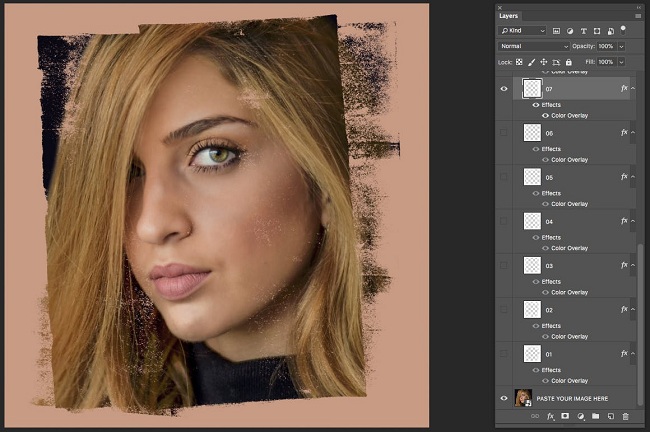Viewport: 650px width, 432px height.
Task: Open the Opacity slider dropdown arrow
Action: pyautogui.click(x=622, y=46)
